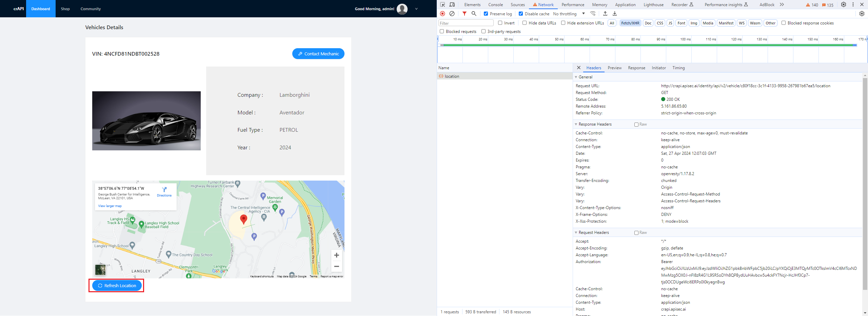This screenshot has height=316, width=868.
Task: Open the Shop menu item
Action: tap(65, 9)
